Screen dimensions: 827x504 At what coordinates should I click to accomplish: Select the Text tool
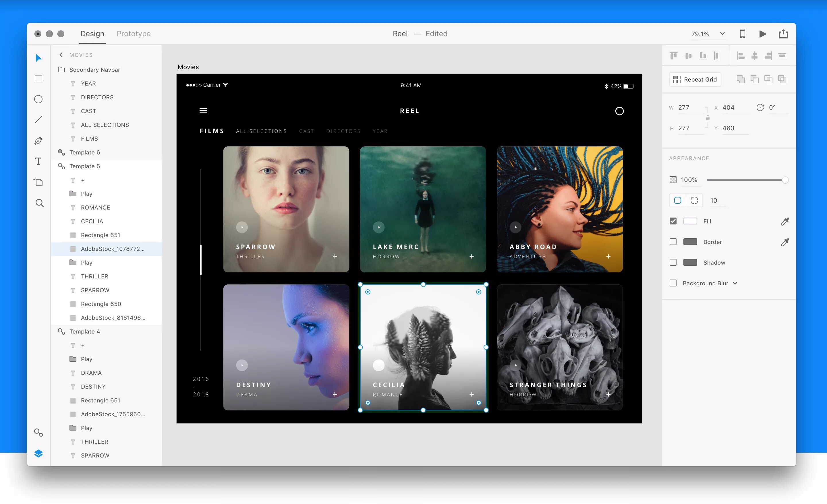[38, 161]
